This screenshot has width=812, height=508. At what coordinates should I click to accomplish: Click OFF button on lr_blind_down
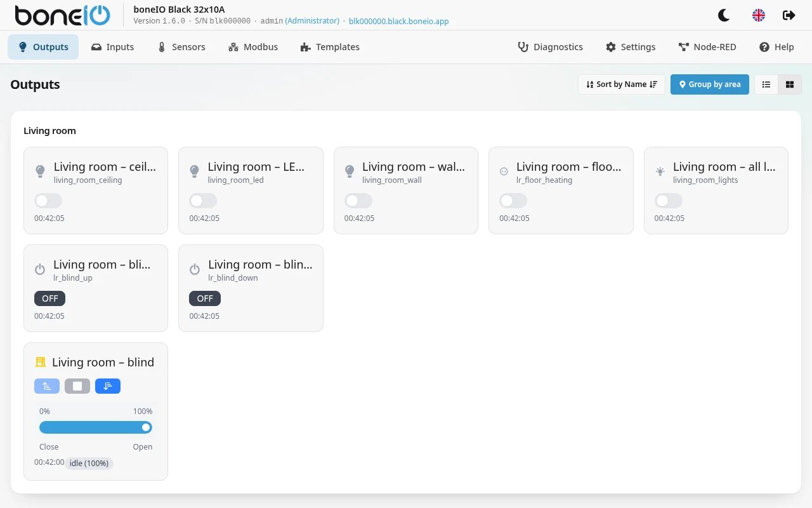point(205,298)
